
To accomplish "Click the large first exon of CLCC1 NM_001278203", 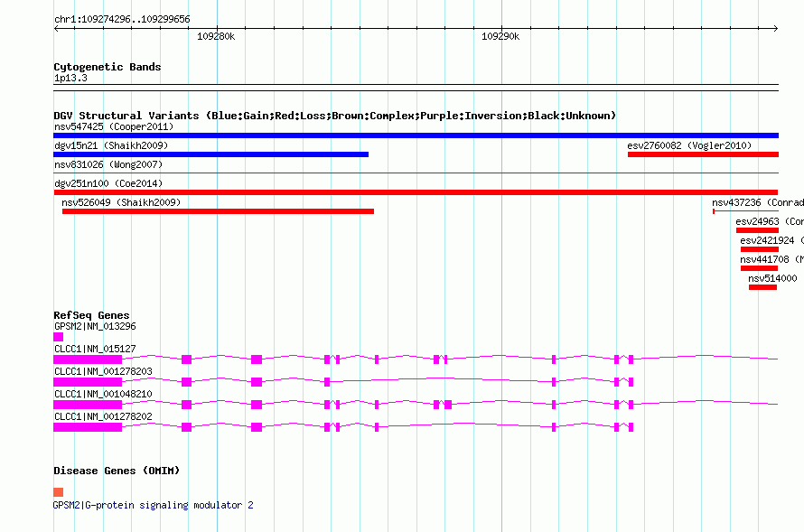I will [x=88, y=382].
